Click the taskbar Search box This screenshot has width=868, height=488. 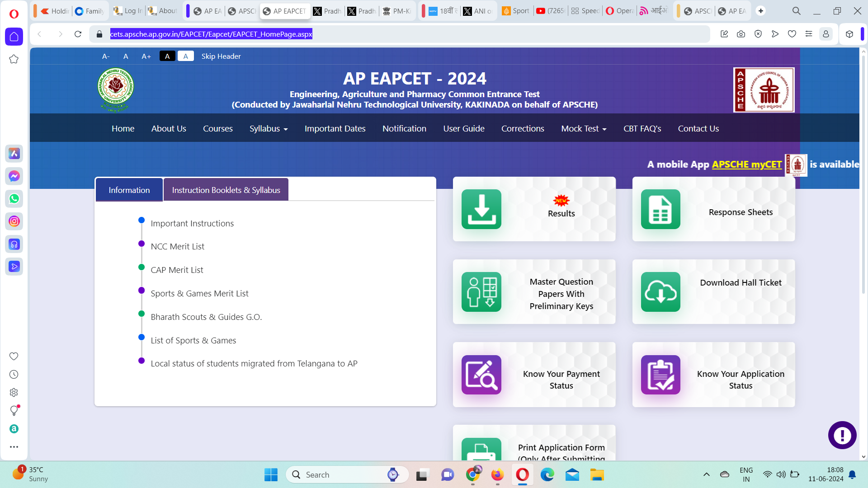(347, 475)
